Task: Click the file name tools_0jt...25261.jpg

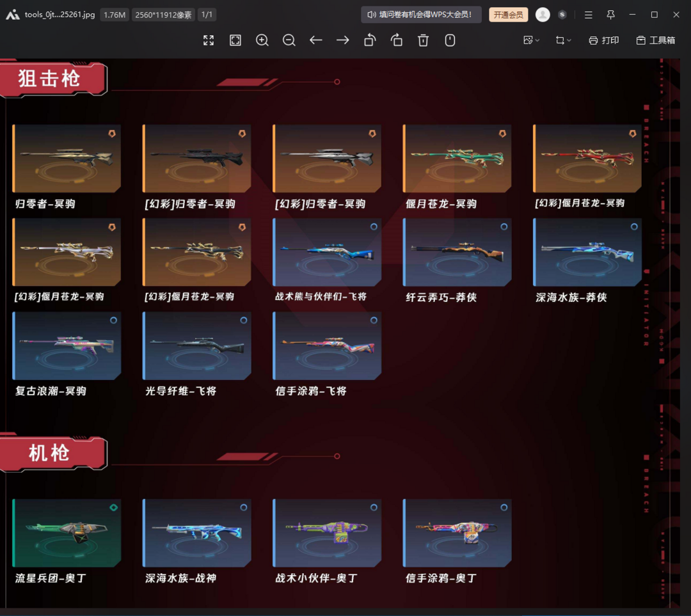Action: pyautogui.click(x=60, y=15)
